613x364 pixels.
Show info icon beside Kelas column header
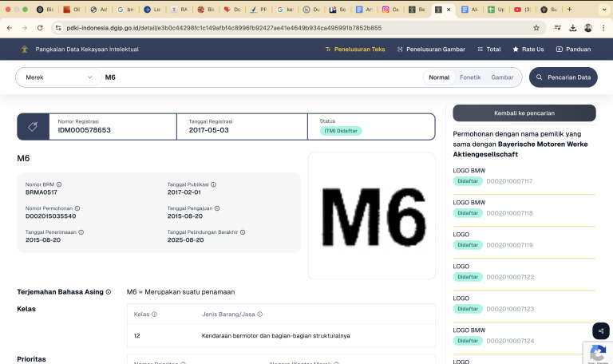pos(154,315)
